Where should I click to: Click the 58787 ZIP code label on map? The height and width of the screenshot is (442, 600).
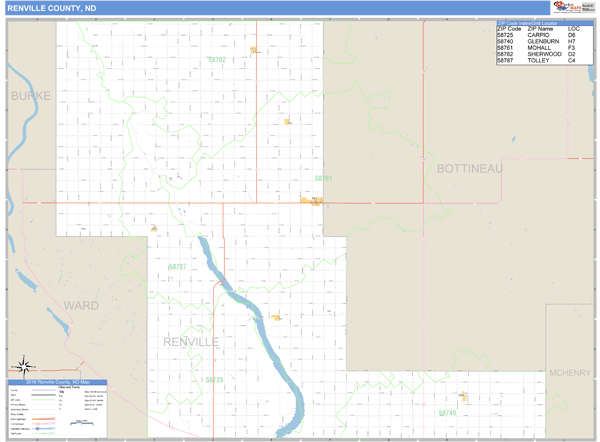tap(178, 267)
